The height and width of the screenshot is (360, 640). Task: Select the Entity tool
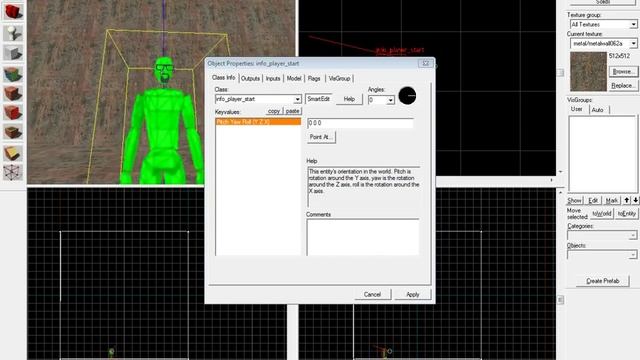coord(13,33)
